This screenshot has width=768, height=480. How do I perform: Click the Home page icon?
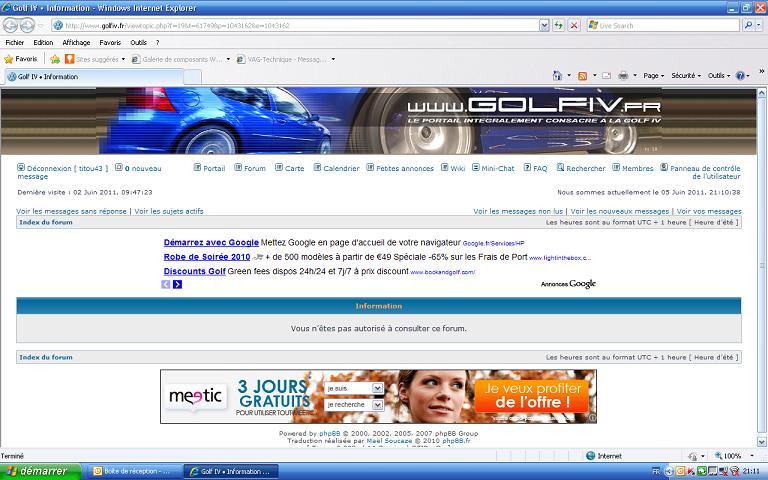click(557, 75)
